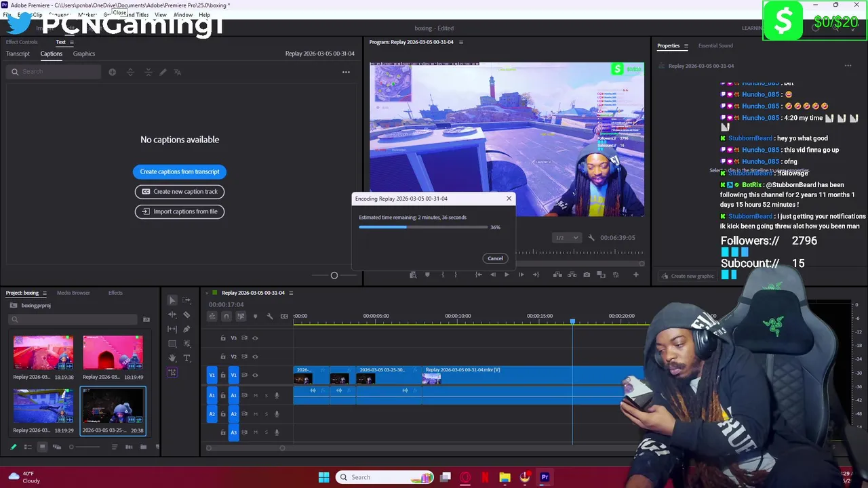Open Program monitor settings wrench
This screenshot has height=488, width=868.
[591, 238]
